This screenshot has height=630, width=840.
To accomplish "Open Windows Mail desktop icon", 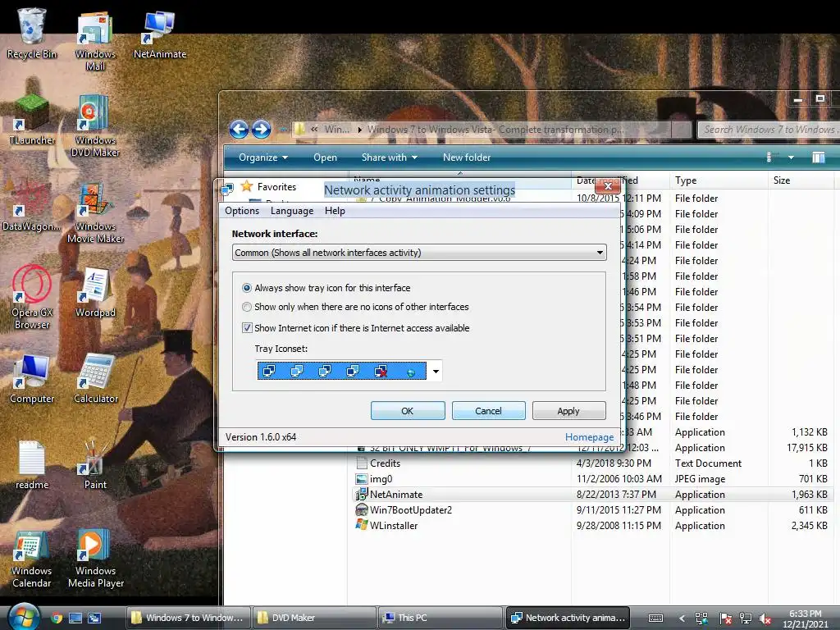I will click(x=95, y=41).
